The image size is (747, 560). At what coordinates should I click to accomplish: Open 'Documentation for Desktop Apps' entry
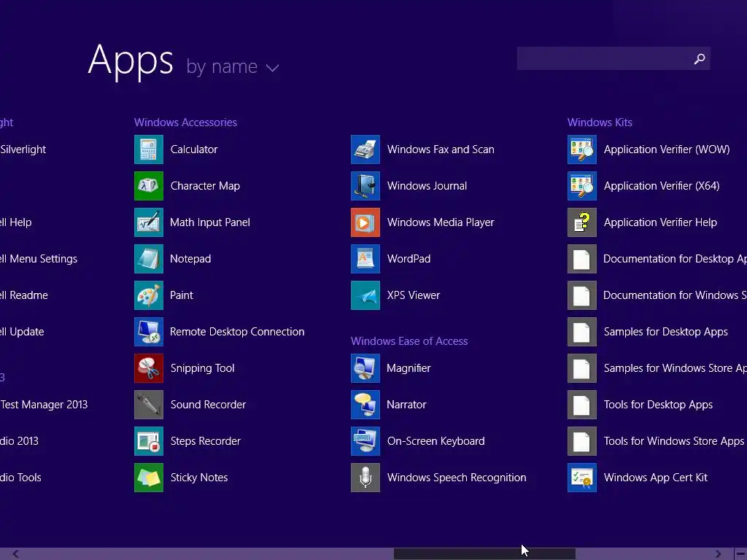pos(657,259)
